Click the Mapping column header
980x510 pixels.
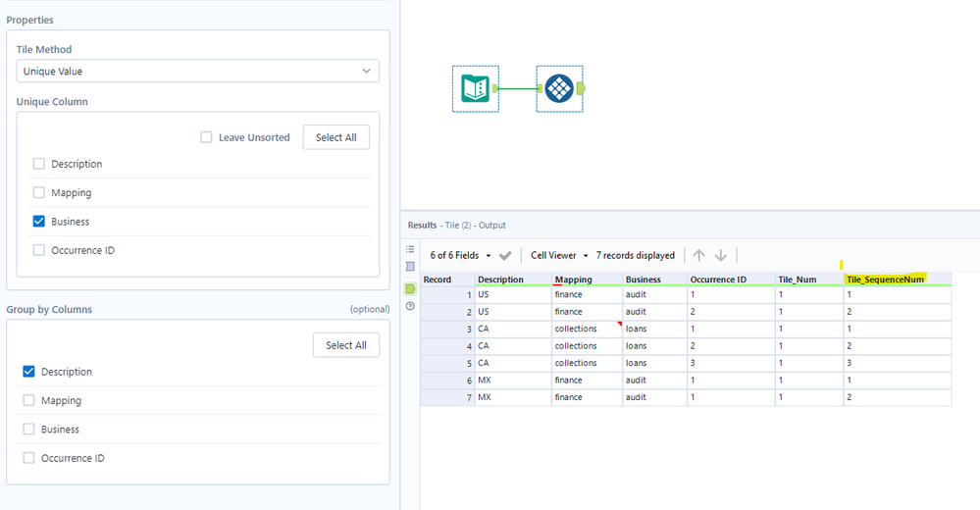click(x=587, y=280)
